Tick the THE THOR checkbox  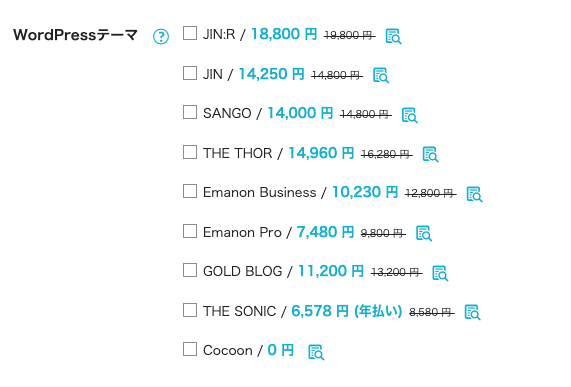190,152
